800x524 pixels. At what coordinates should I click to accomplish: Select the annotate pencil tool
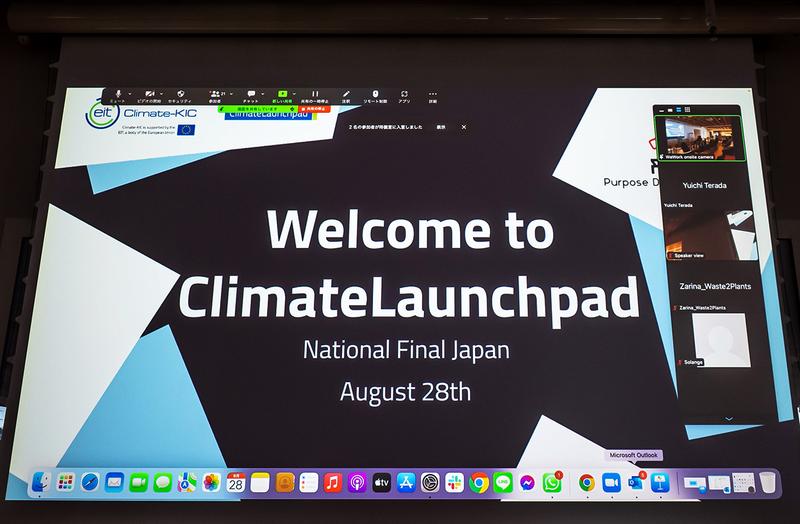point(346,94)
